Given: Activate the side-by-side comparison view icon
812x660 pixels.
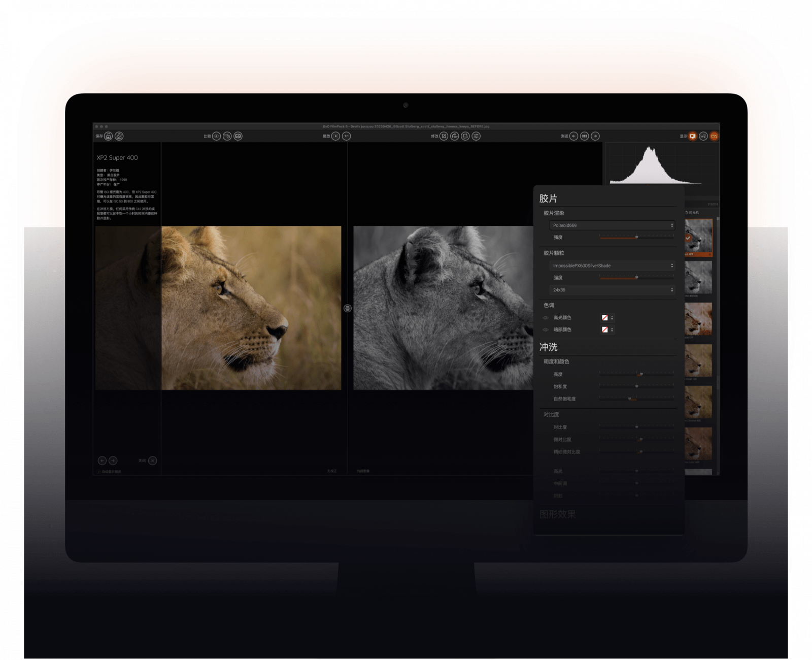Looking at the screenshot, I should (x=238, y=136).
